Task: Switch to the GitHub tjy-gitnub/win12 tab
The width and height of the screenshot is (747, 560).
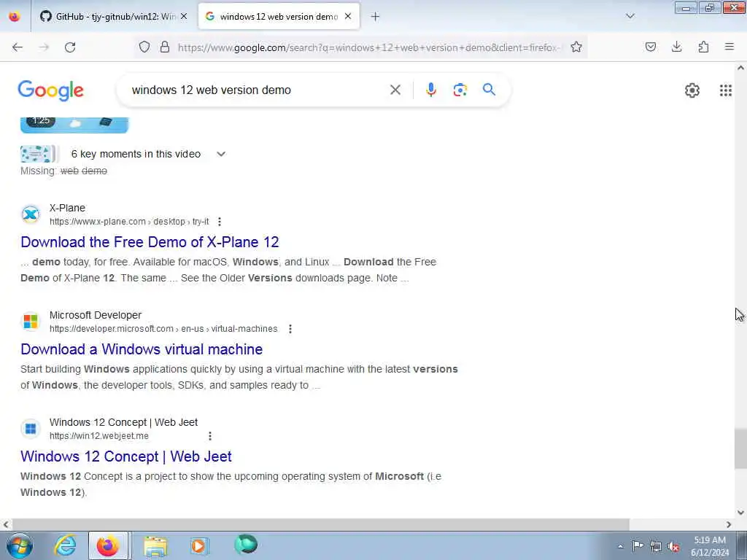Action: coord(113,16)
